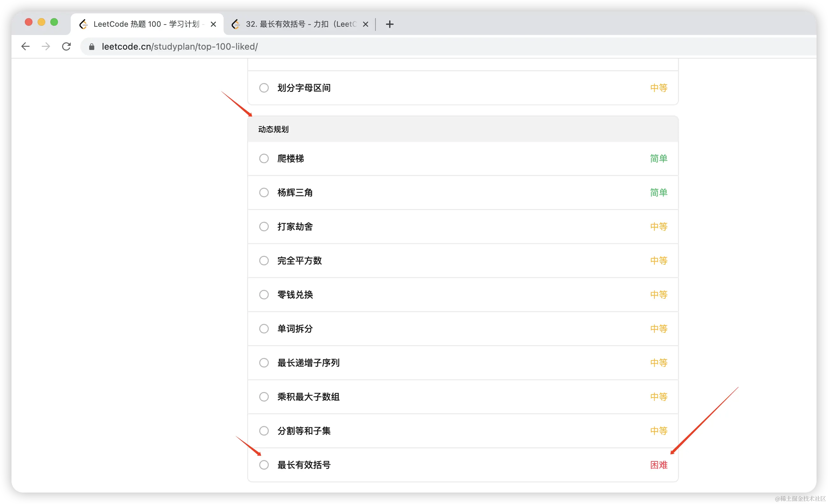The width and height of the screenshot is (828, 504).
Task: Click the browser forward arrow
Action: (x=46, y=46)
